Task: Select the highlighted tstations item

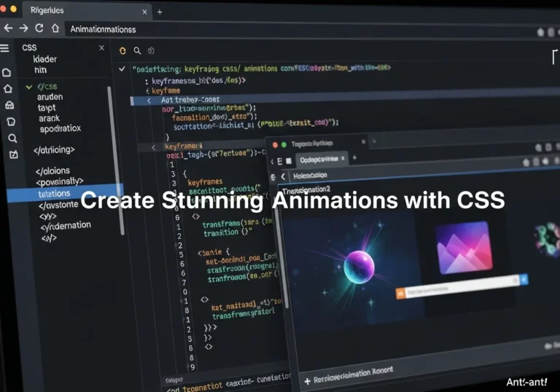Action: click(x=65, y=194)
